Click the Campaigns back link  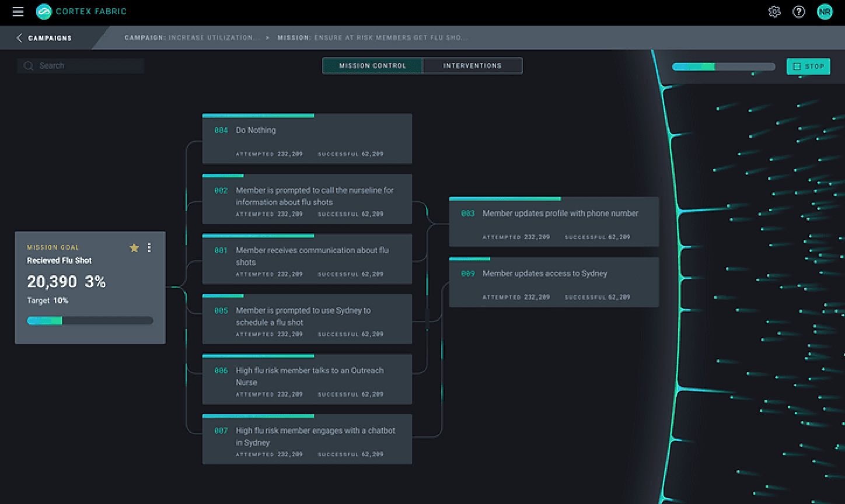click(x=50, y=38)
